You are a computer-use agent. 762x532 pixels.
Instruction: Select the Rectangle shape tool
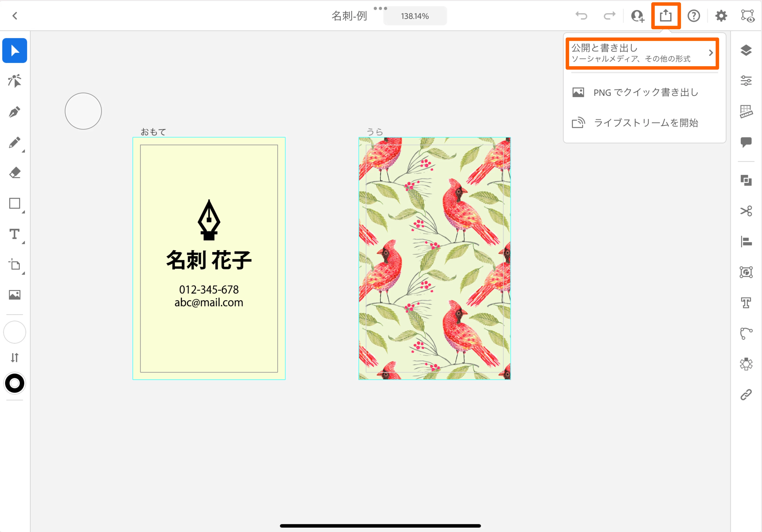pos(15,203)
